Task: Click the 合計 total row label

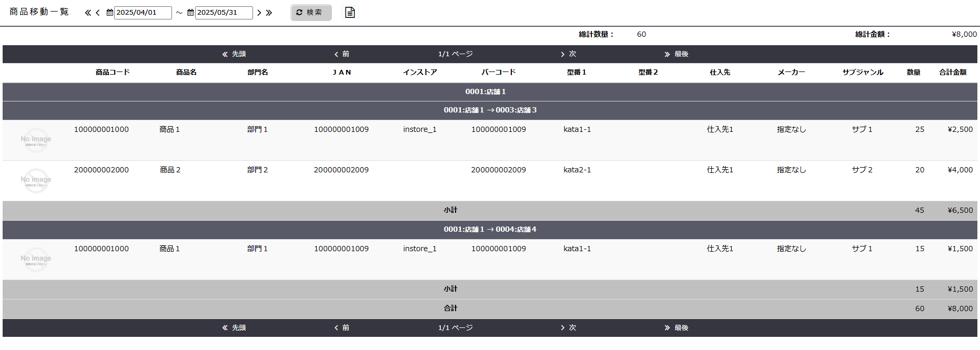Action: (450, 308)
